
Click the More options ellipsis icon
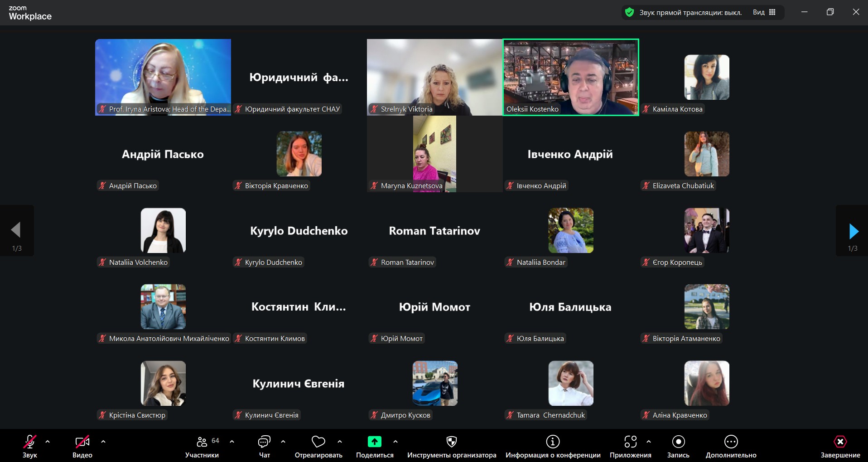pos(731,442)
